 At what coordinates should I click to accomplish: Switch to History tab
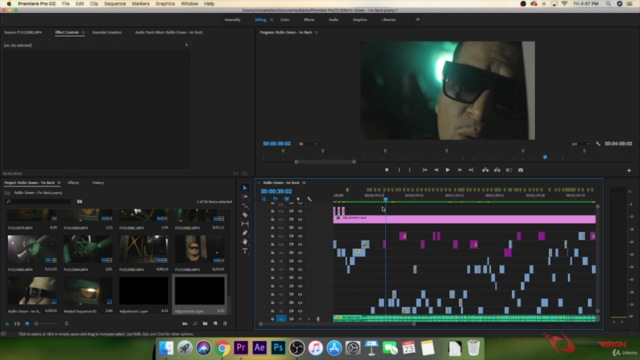click(98, 182)
